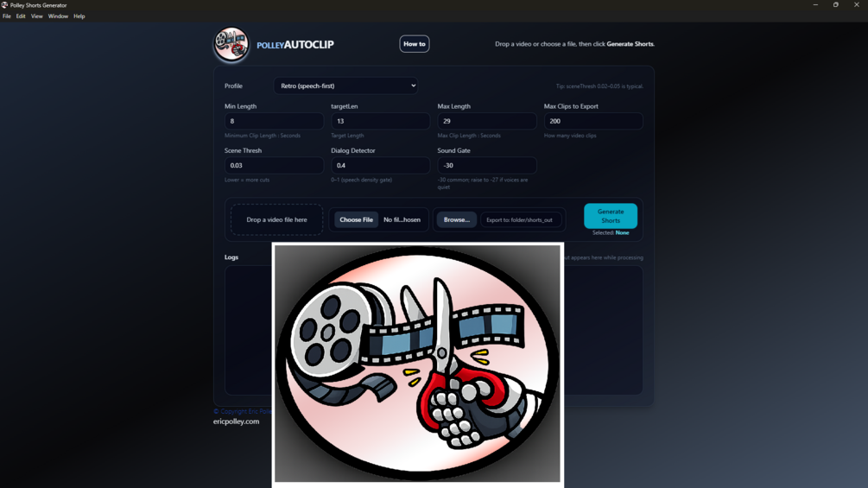Open the File menu
This screenshot has width=868, height=488.
(x=7, y=16)
